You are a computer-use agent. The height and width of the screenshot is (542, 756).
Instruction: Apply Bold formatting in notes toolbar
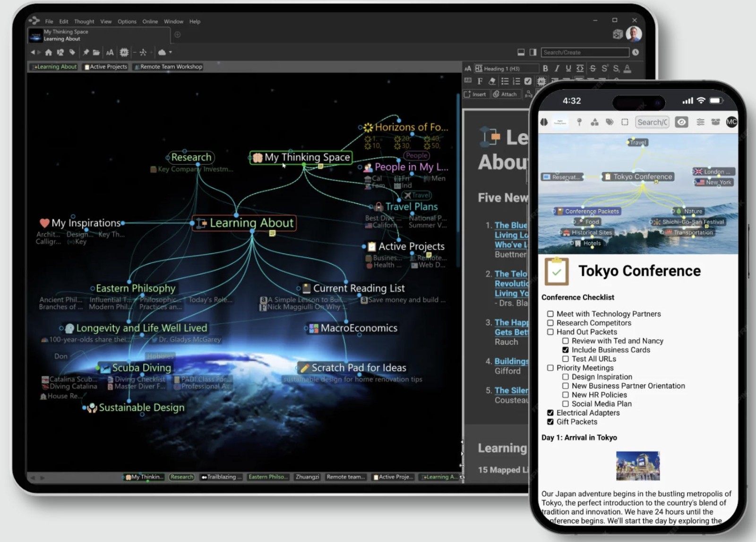pos(545,68)
